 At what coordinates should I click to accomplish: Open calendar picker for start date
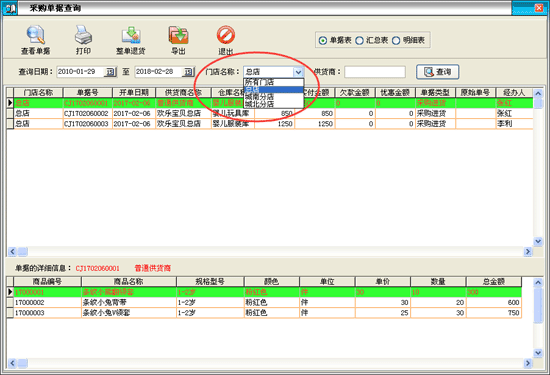pyautogui.click(x=110, y=72)
